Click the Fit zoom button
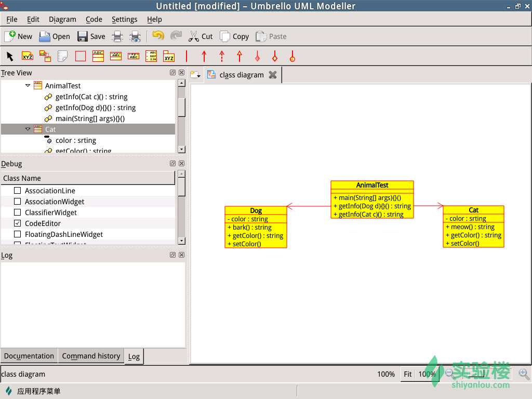The height and width of the screenshot is (399, 532). (x=407, y=374)
